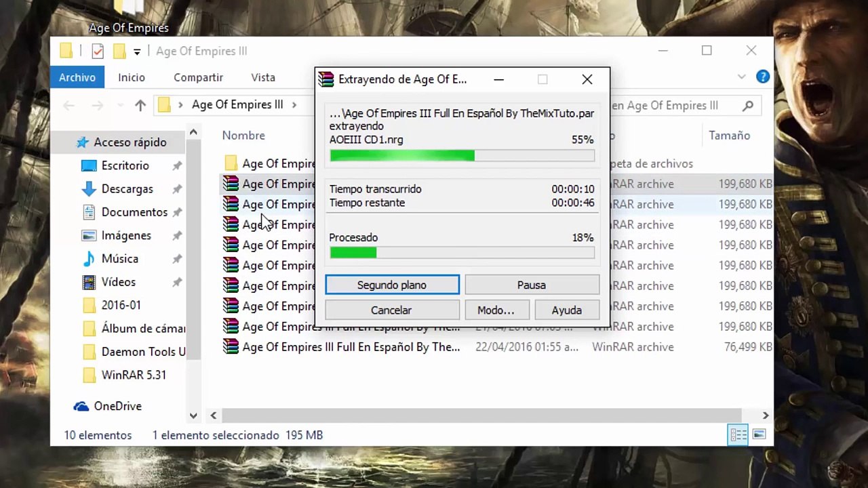The width and height of the screenshot is (868, 488).
Task: Switch to Inicio ribbon tab
Action: 132,77
